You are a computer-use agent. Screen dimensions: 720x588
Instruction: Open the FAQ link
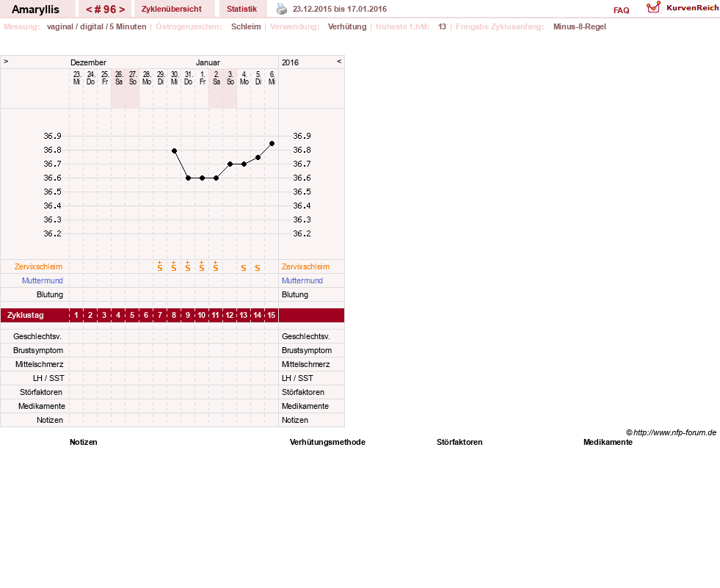pyautogui.click(x=621, y=10)
